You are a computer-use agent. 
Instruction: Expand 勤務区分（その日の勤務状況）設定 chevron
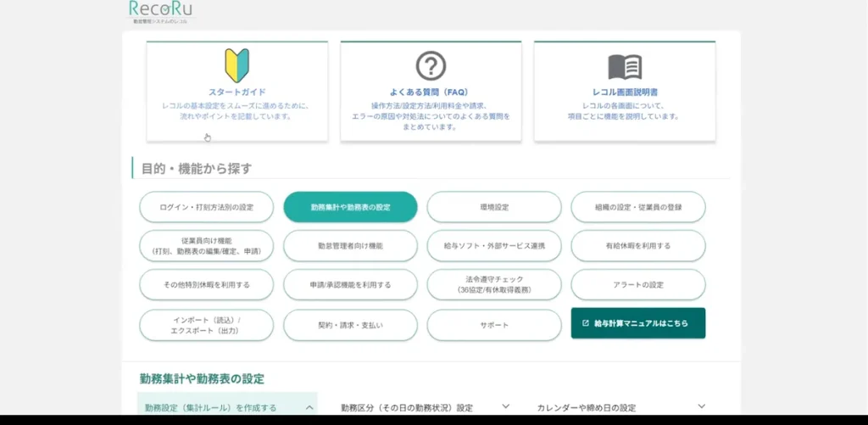pos(506,407)
